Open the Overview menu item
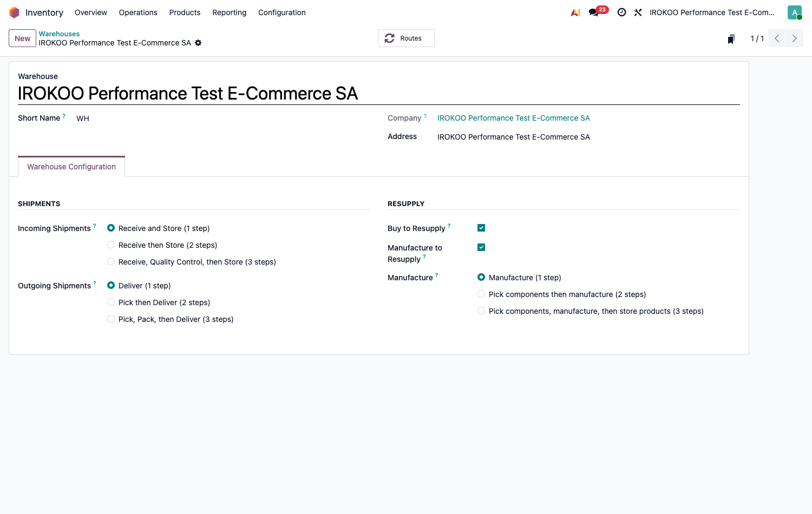The height and width of the screenshot is (514, 812). [91, 12]
